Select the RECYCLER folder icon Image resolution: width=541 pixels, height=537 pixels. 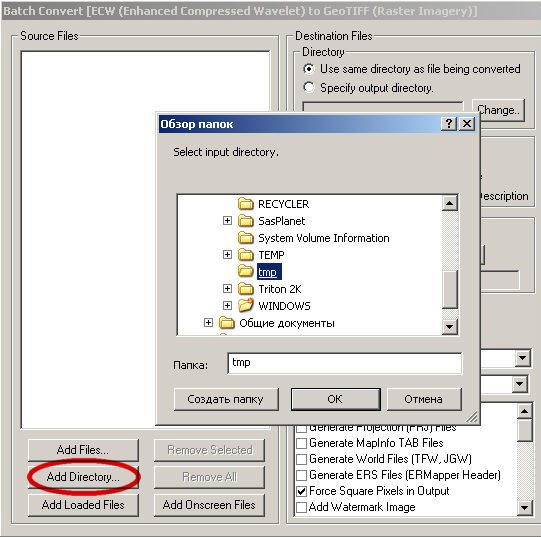pos(246,204)
